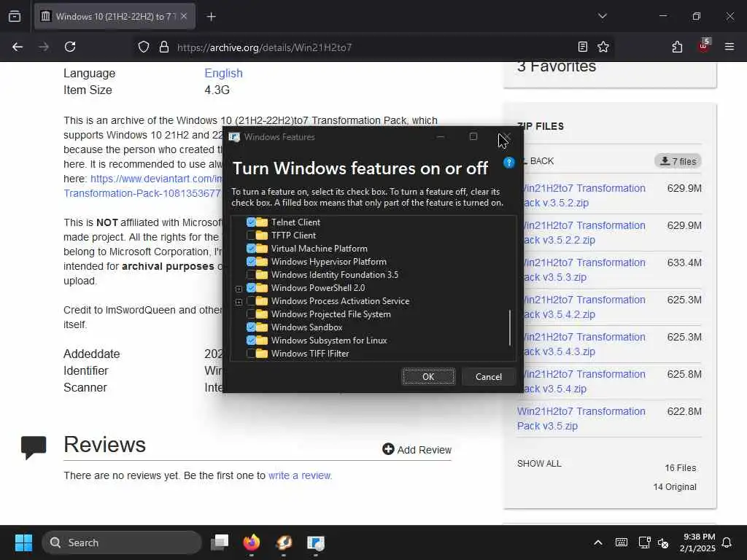
Task: Open the muted volume tray icon
Action: (x=662, y=542)
